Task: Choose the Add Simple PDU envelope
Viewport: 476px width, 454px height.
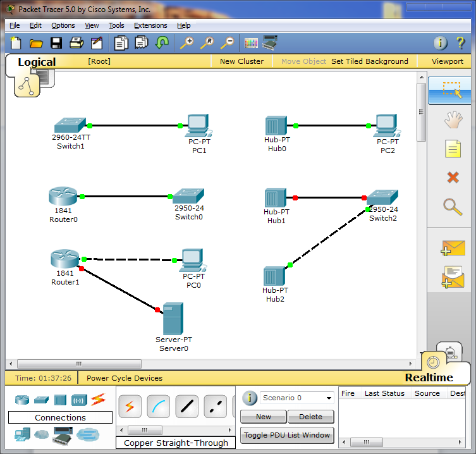Action: pos(453,248)
